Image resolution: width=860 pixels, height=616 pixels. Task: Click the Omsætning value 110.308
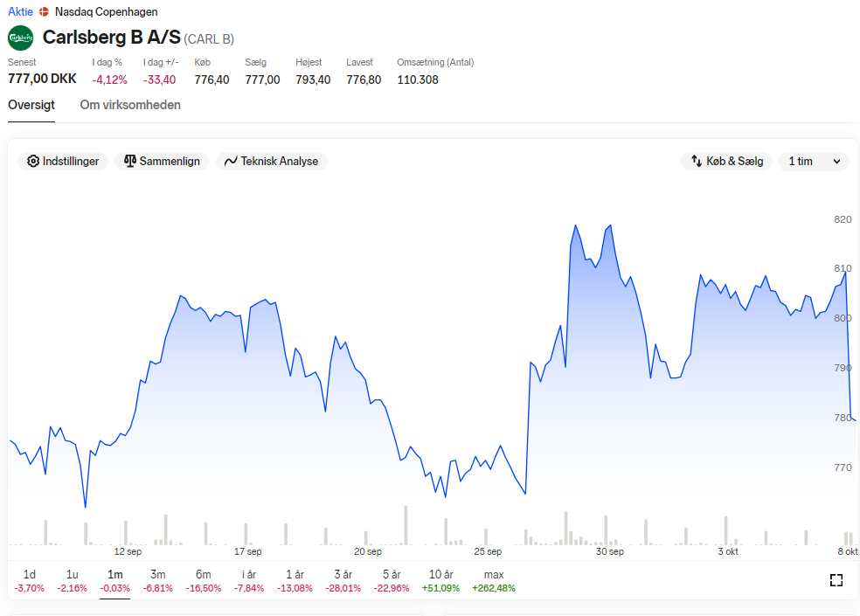pyautogui.click(x=418, y=80)
